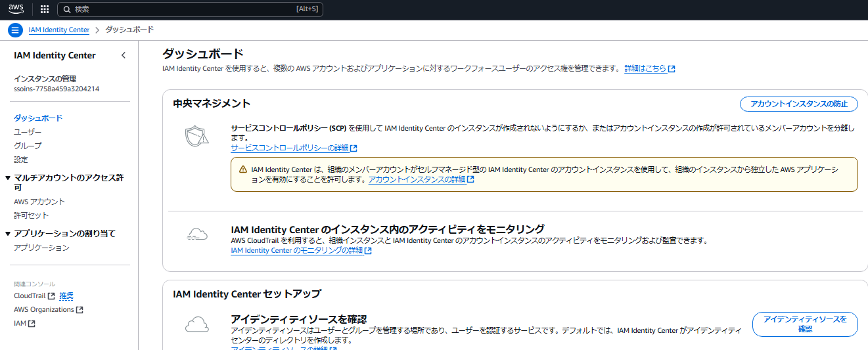The width and height of the screenshot is (868, 350).
Task: Open the IAM related console link
Action: coord(20,324)
